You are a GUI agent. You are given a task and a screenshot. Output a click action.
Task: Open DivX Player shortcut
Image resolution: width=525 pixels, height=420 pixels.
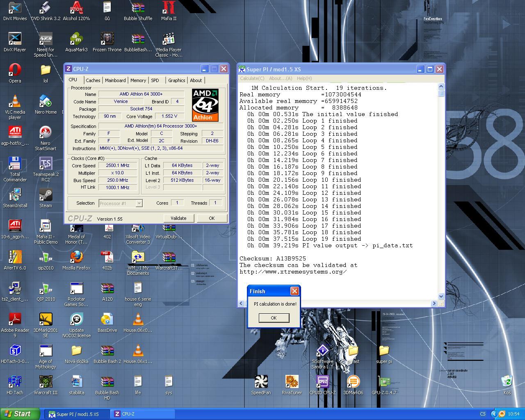tap(15, 42)
